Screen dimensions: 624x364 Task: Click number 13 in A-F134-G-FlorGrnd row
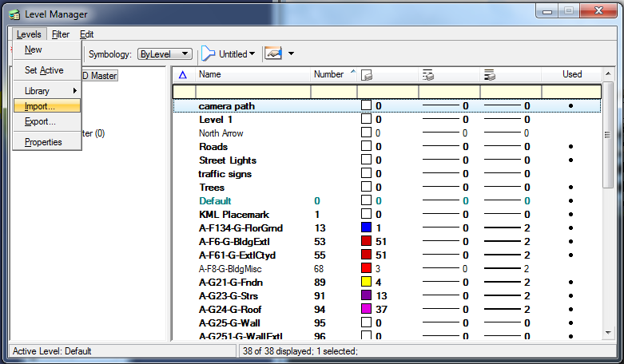[320, 228]
